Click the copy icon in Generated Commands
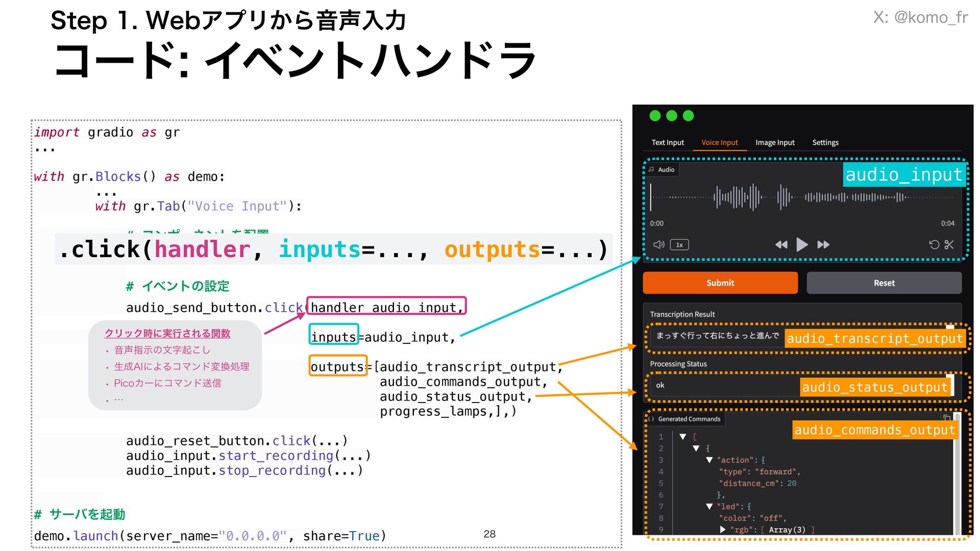980x551 pixels. pyautogui.click(x=947, y=418)
